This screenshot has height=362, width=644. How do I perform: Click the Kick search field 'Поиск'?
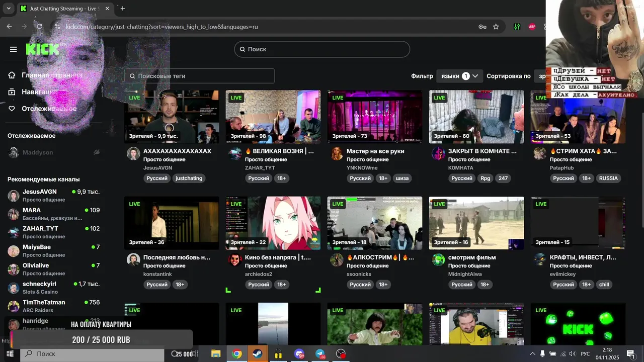[322, 49]
